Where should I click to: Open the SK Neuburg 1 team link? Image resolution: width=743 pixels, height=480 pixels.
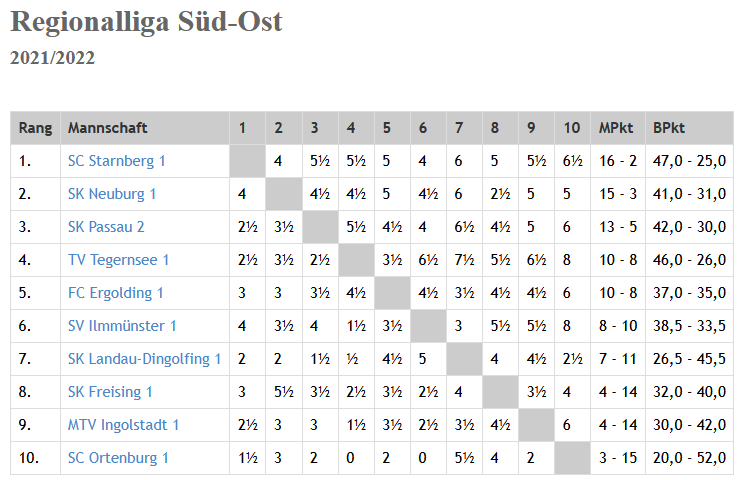click(x=112, y=194)
